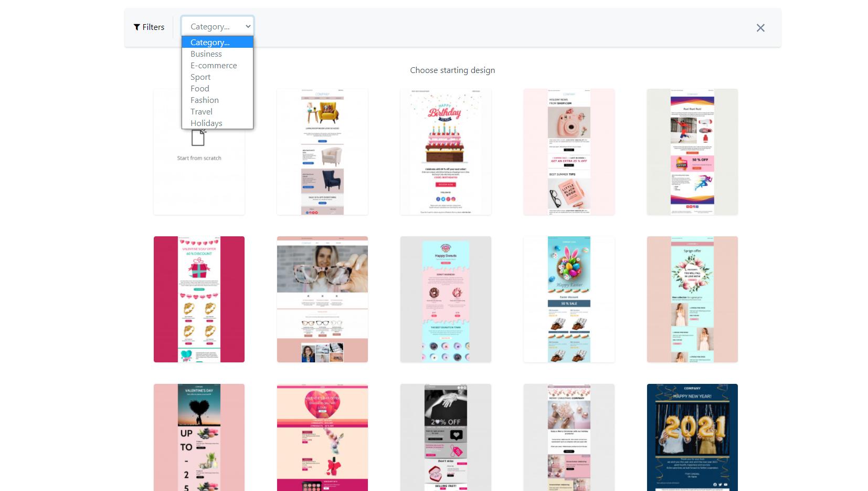This screenshot has height=491, width=868.
Task: Choose E-commerce category option
Action: pos(214,66)
